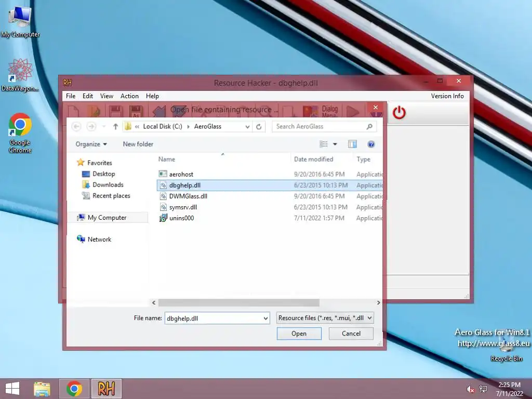Image resolution: width=532 pixels, height=399 pixels.
Task: Click Local Disk (C:) in the address path
Action: 163,127
